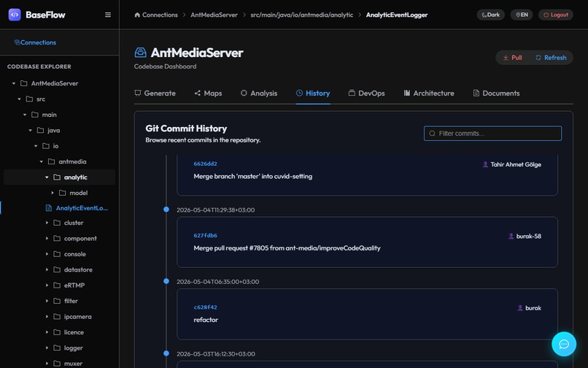Open the Documents tab
588x368 pixels.
click(x=496, y=93)
